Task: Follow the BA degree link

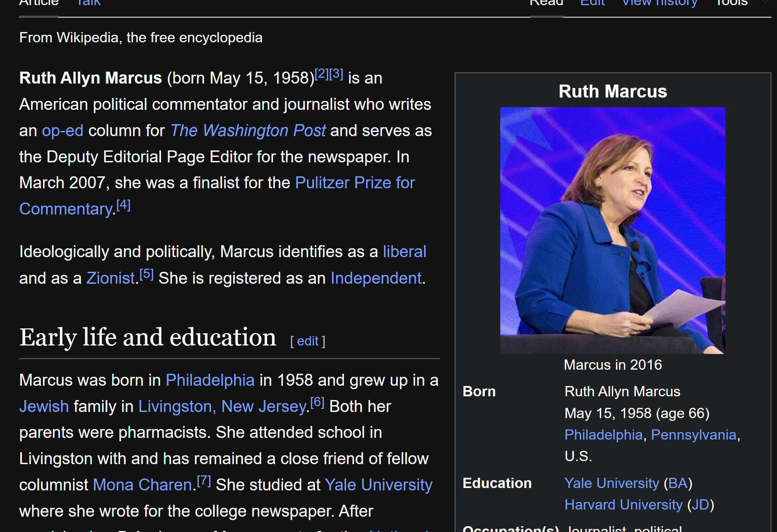Action: (x=678, y=483)
